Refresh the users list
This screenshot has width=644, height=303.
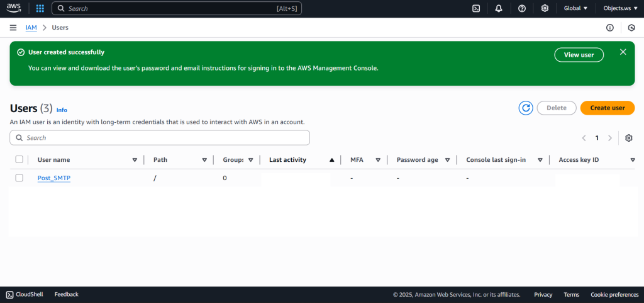pyautogui.click(x=526, y=108)
